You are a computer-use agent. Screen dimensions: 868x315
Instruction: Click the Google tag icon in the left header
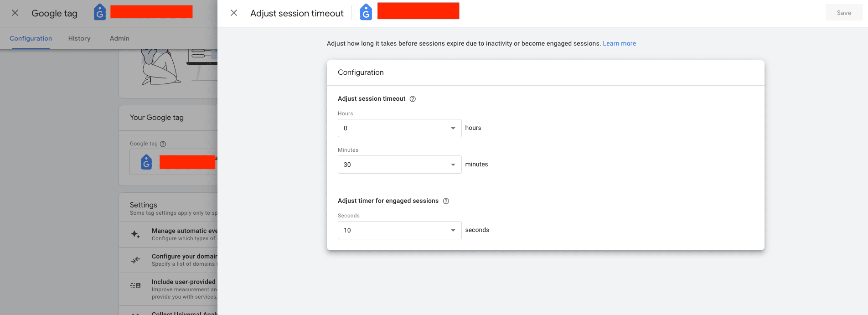click(99, 12)
